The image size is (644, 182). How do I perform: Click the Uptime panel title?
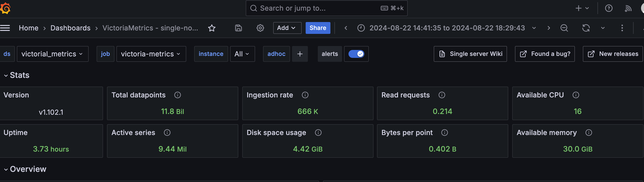click(x=16, y=133)
